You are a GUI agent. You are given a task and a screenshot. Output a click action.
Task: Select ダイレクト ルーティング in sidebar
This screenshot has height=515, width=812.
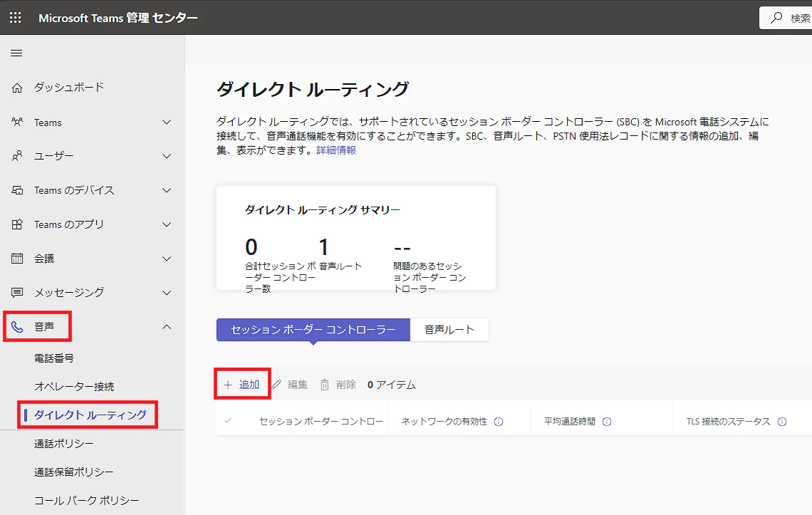coord(90,415)
